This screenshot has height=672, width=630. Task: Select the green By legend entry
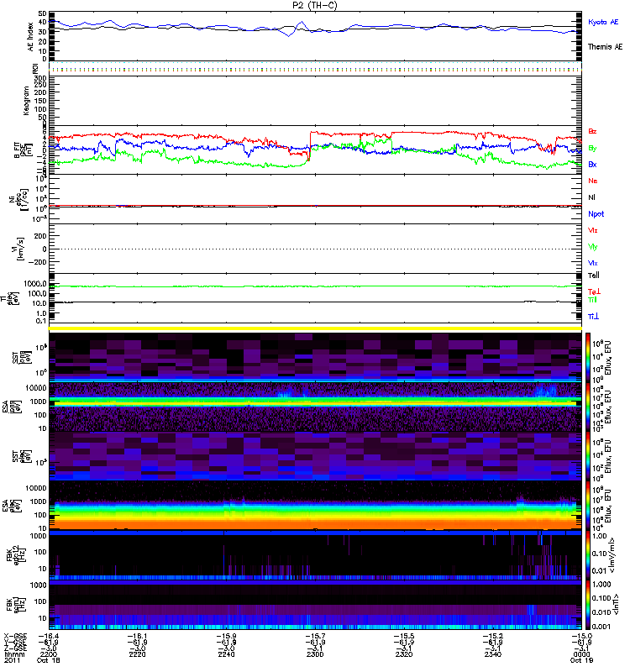pyautogui.click(x=593, y=148)
